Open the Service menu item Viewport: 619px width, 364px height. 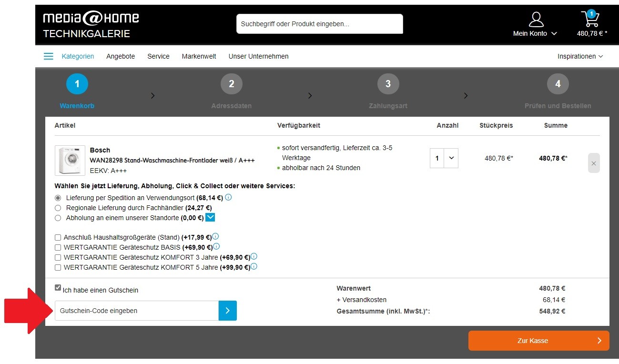tap(158, 56)
